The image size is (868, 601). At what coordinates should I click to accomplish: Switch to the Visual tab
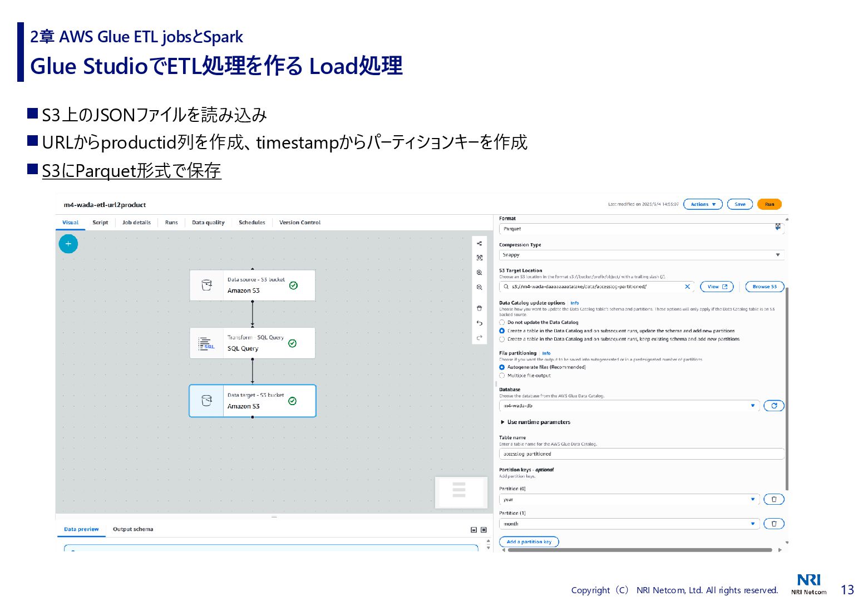coord(71,223)
